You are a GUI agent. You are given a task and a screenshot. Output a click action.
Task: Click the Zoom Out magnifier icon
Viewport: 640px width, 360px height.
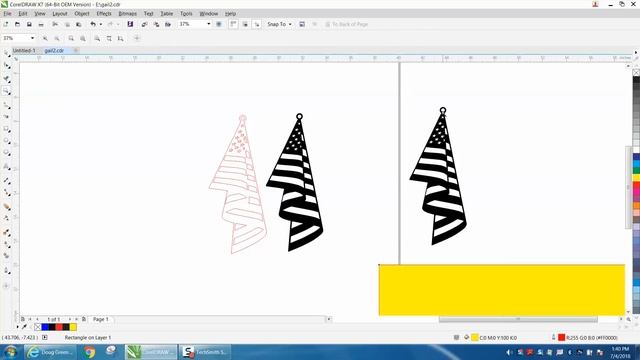click(x=57, y=38)
